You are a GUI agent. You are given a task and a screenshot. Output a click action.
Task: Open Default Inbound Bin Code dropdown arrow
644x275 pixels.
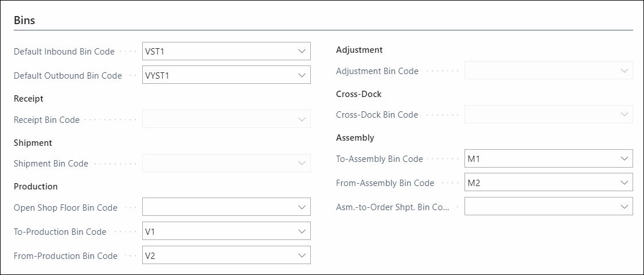pos(302,51)
